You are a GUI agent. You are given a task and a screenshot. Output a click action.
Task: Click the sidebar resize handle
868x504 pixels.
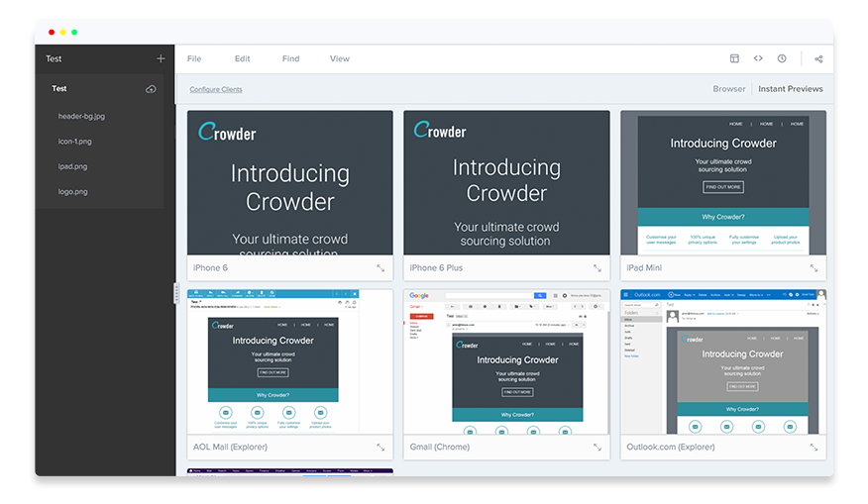tap(176, 293)
